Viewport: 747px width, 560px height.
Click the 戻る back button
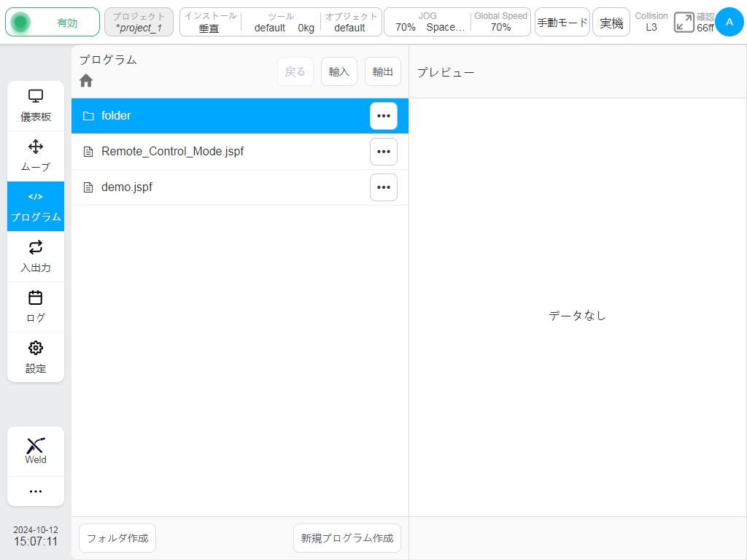tap(295, 71)
